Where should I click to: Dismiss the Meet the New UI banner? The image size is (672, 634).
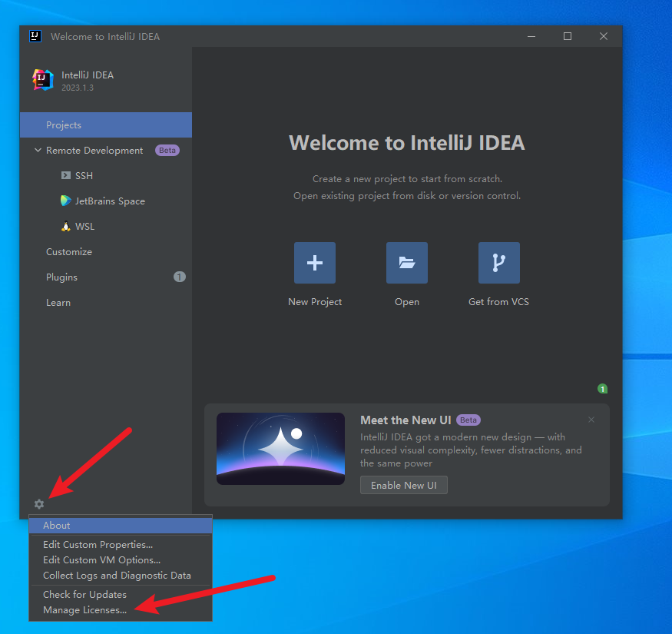click(591, 420)
